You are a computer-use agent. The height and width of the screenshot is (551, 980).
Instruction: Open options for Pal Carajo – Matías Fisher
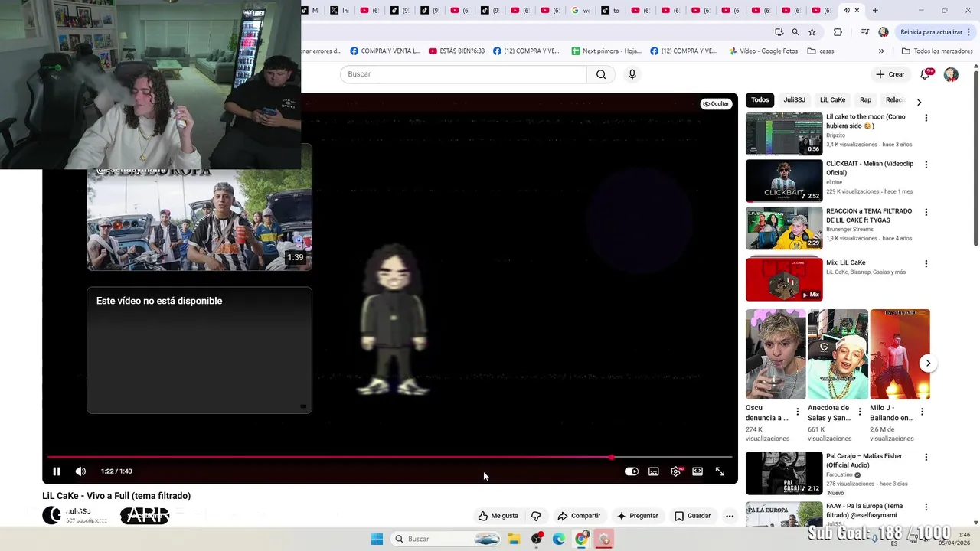click(x=926, y=457)
